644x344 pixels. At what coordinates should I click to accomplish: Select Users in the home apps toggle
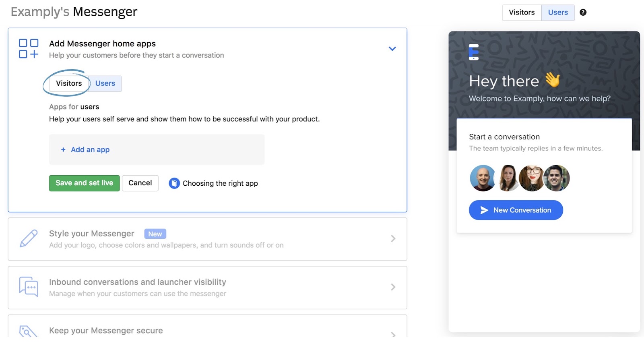(x=105, y=83)
